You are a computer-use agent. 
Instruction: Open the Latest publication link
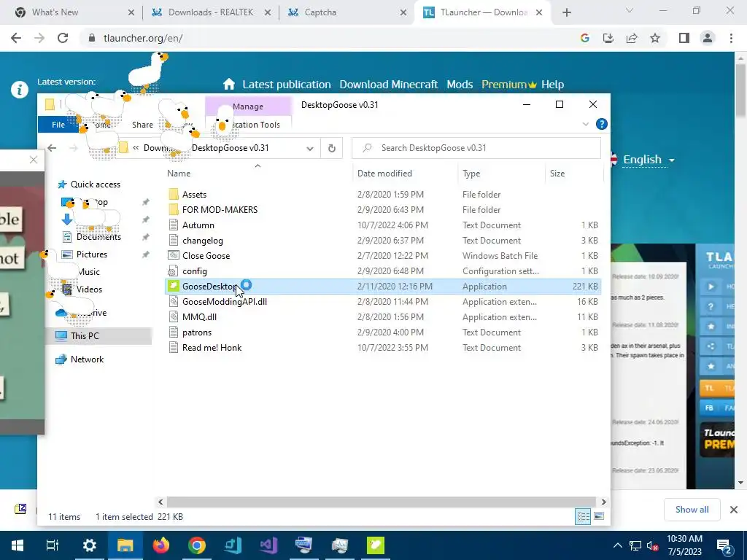[286, 85]
